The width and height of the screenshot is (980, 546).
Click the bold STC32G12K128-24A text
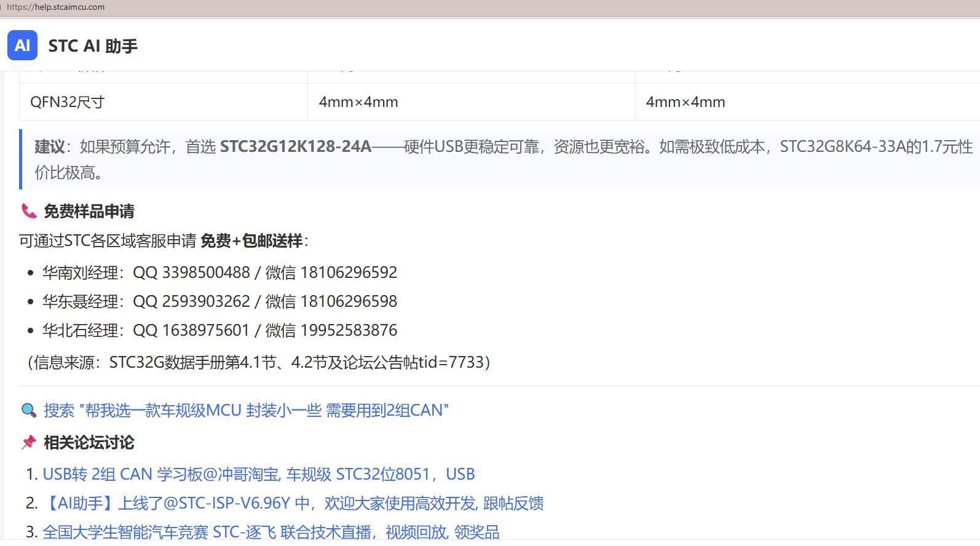(x=296, y=146)
